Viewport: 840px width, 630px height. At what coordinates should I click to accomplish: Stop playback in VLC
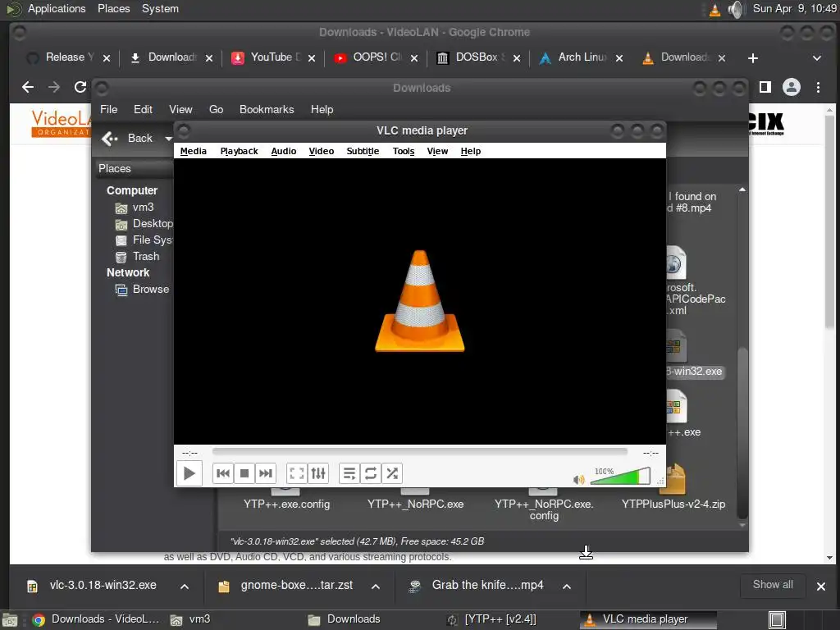click(244, 473)
